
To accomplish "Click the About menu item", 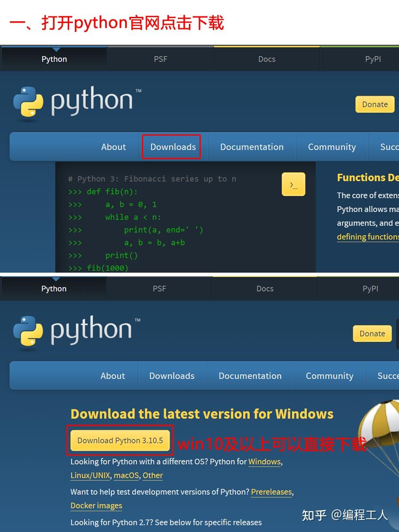I will pos(113,147).
